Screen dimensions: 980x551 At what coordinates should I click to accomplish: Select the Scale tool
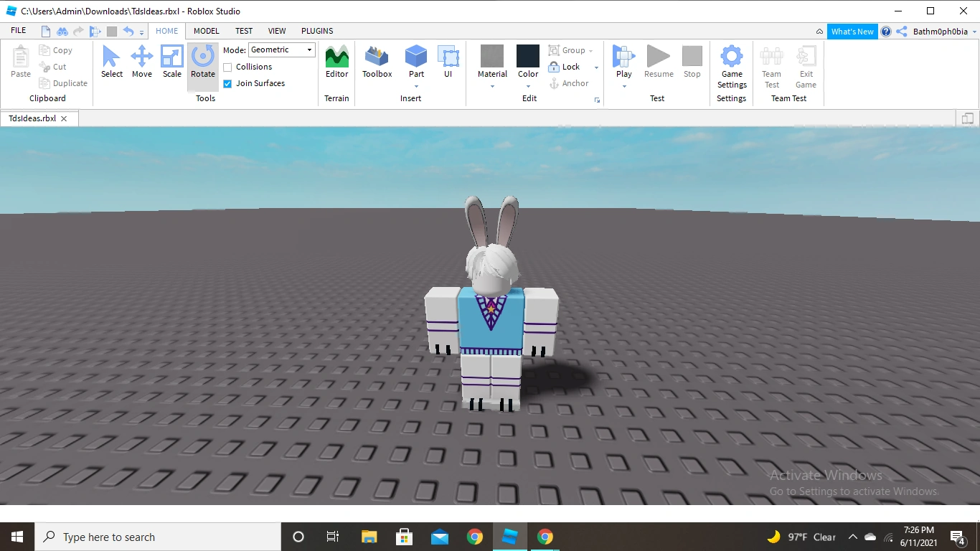pyautogui.click(x=171, y=61)
